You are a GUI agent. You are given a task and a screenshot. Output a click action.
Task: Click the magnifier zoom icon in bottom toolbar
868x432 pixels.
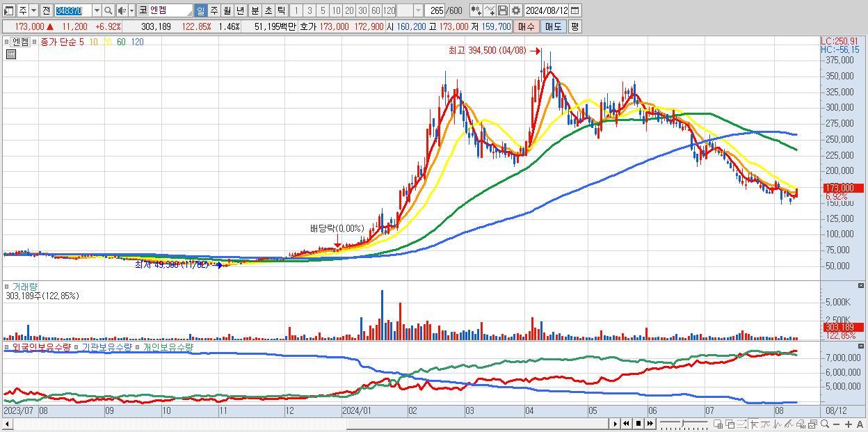(x=824, y=424)
